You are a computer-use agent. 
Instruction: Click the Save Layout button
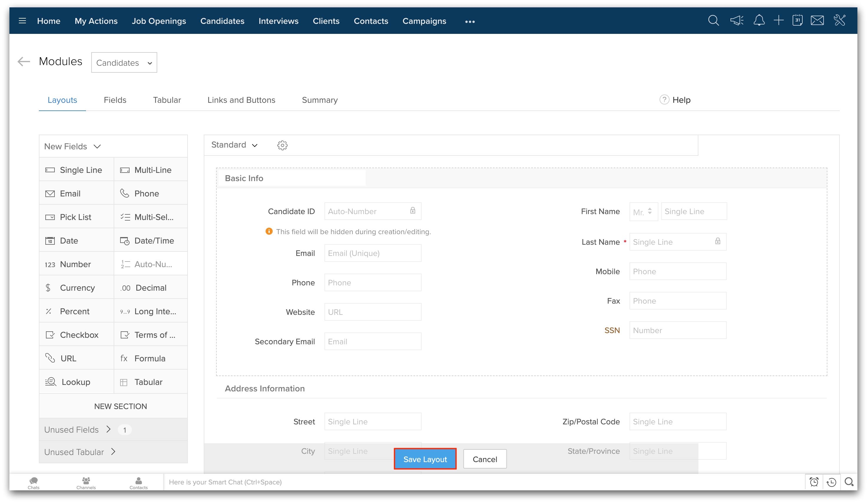coord(425,459)
